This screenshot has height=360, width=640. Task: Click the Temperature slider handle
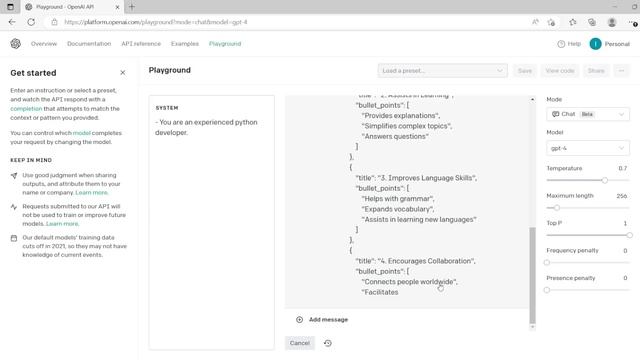tap(604, 180)
